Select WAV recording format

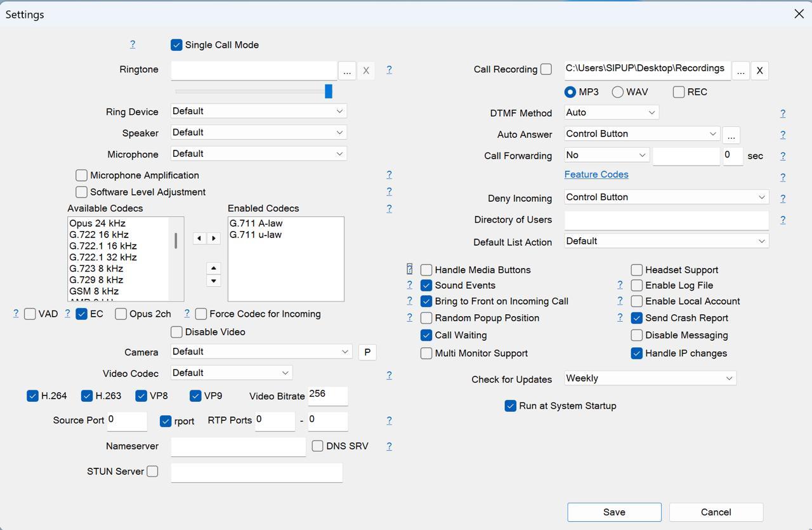pos(617,92)
